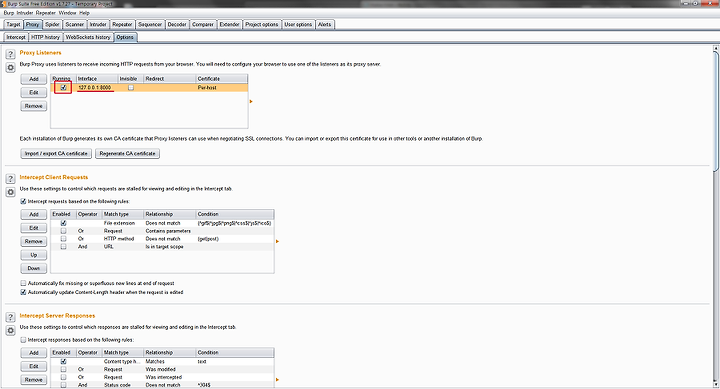The image size is (720, 389).
Task: Expand arrow beside server response rules table
Action: pos(277,380)
